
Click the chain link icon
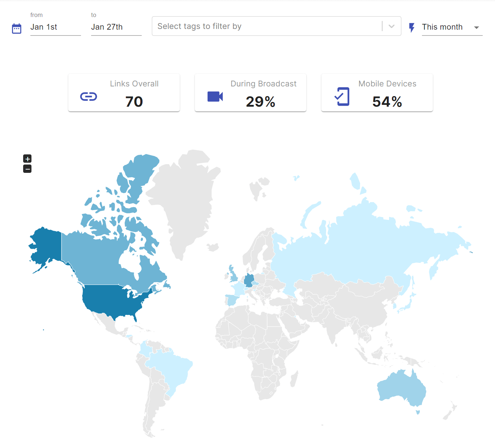coord(89,97)
